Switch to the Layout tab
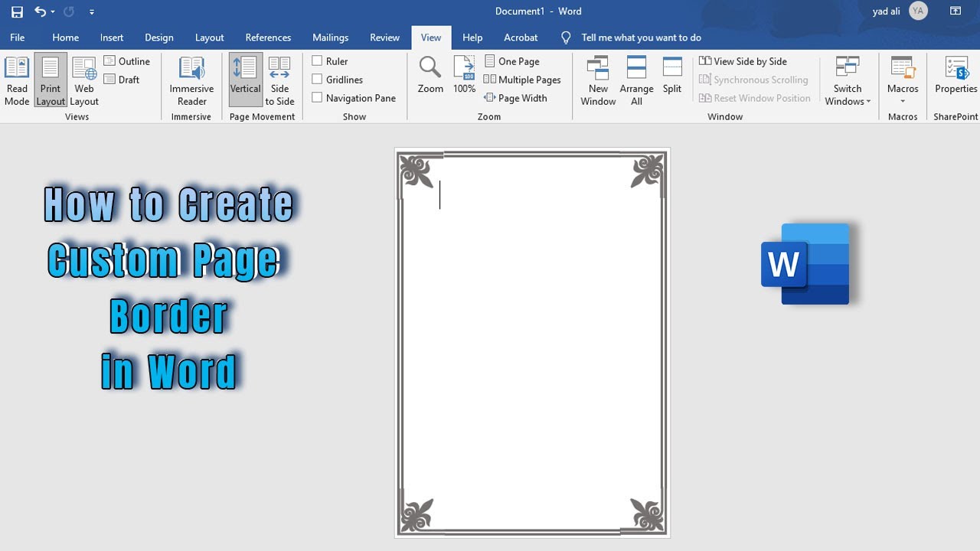Screen dimensions: 980x551 pos(209,37)
